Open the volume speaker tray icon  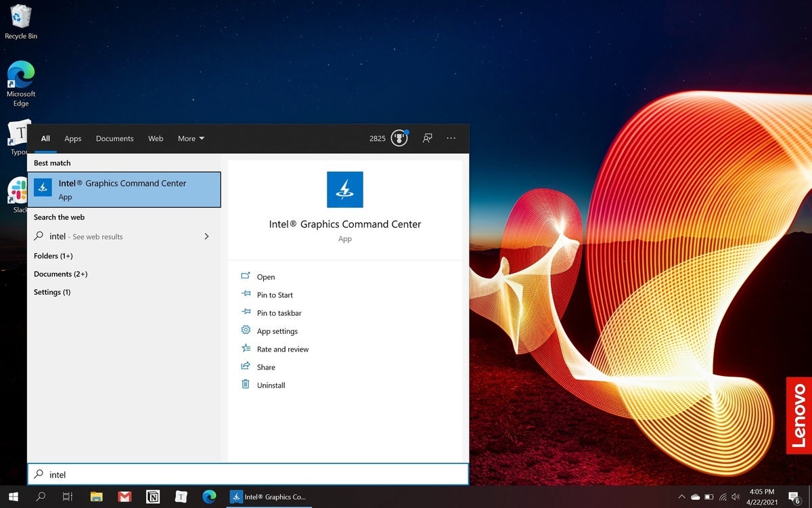pyautogui.click(x=736, y=497)
